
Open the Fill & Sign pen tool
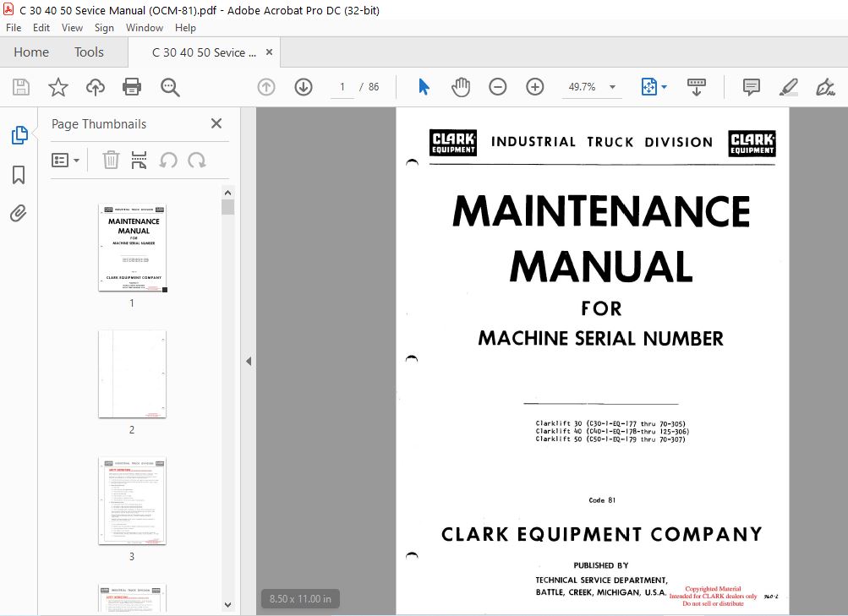[x=825, y=87]
